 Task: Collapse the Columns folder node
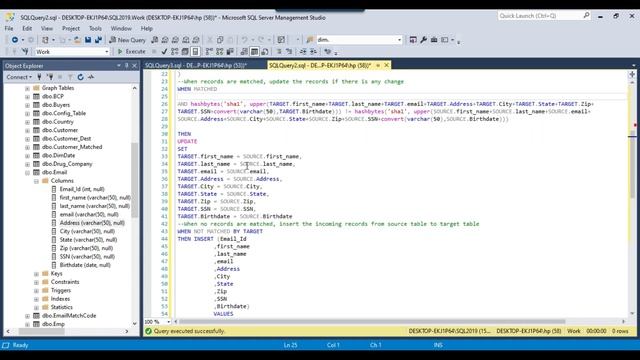click(36, 181)
